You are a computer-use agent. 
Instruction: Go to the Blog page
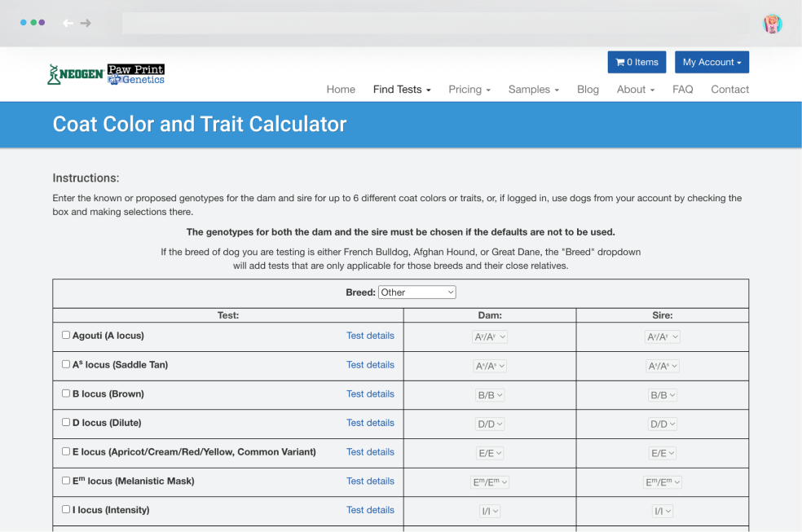tap(588, 90)
